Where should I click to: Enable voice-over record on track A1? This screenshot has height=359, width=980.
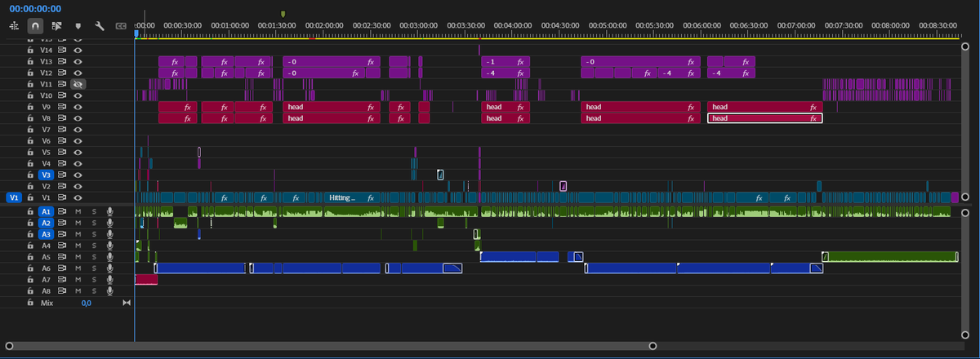(x=109, y=211)
